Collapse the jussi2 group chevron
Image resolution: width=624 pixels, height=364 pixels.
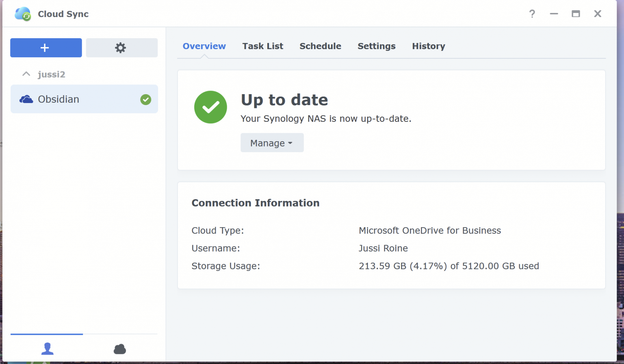click(x=26, y=74)
